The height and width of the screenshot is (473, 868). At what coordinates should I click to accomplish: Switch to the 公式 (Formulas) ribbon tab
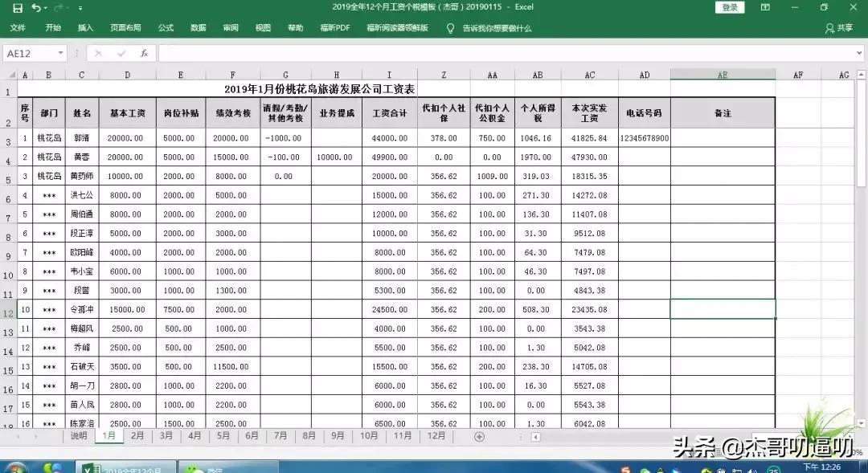click(166, 27)
